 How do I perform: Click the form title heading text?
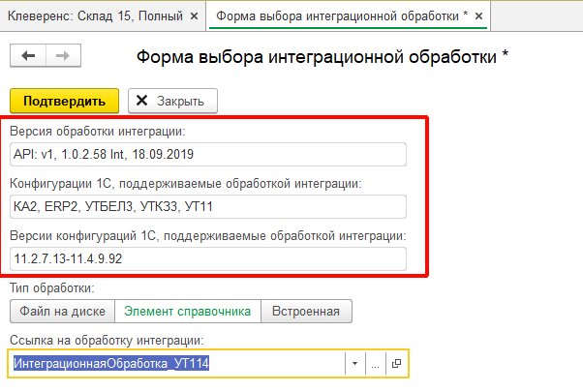coord(322,57)
